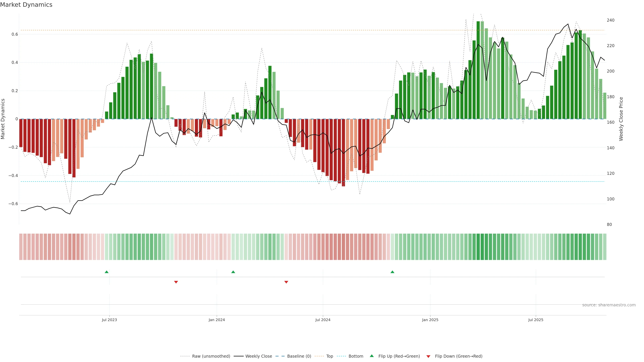Click the first green Flip Up triangle marker
The width and height of the screenshot is (644, 362).
coord(106,272)
